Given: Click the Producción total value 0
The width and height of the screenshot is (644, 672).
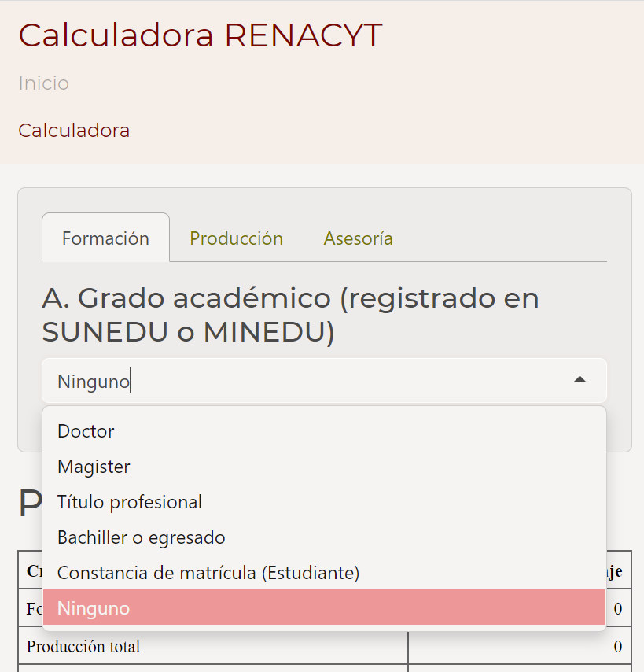Looking at the screenshot, I should click(x=617, y=646).
